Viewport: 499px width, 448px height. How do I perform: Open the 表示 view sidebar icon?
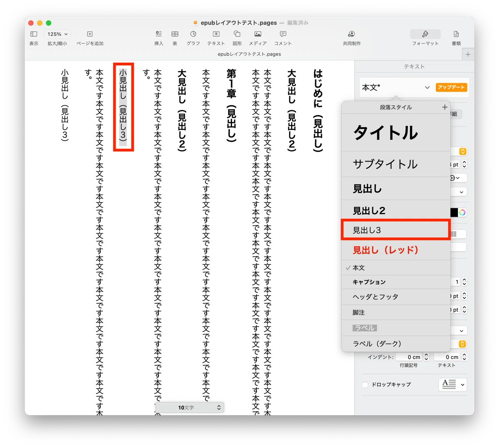34,34
